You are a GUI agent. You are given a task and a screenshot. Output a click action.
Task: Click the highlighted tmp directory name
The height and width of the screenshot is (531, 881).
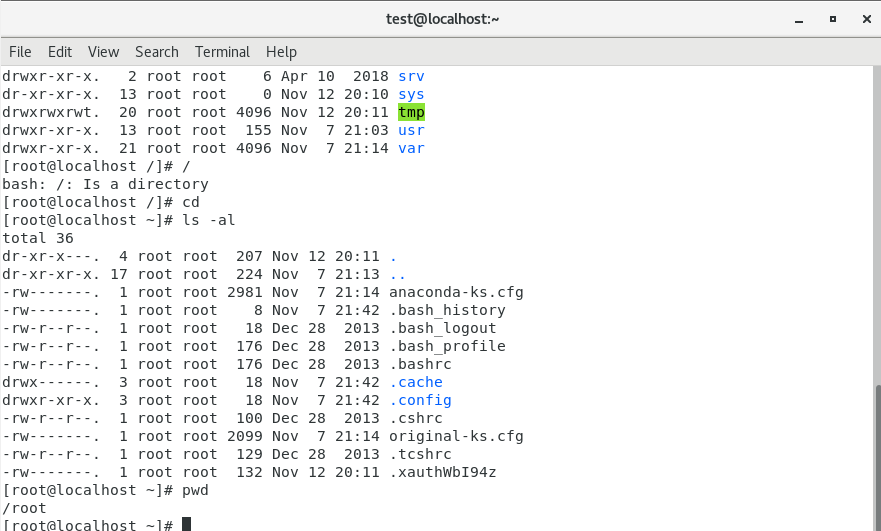click(x=411, y=112)
